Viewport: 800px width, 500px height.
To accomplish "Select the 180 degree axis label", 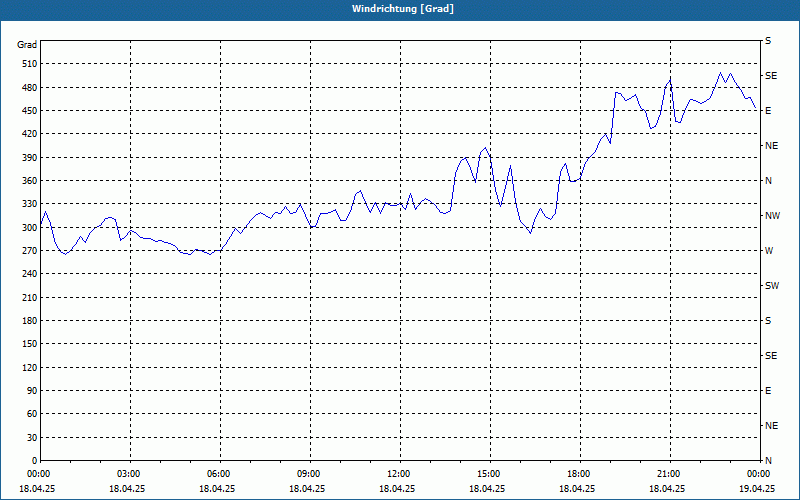I will [30, 321].
